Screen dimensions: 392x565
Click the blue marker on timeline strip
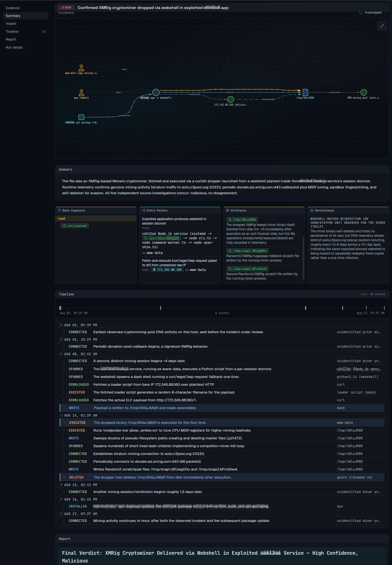click(x=366, y=308)
